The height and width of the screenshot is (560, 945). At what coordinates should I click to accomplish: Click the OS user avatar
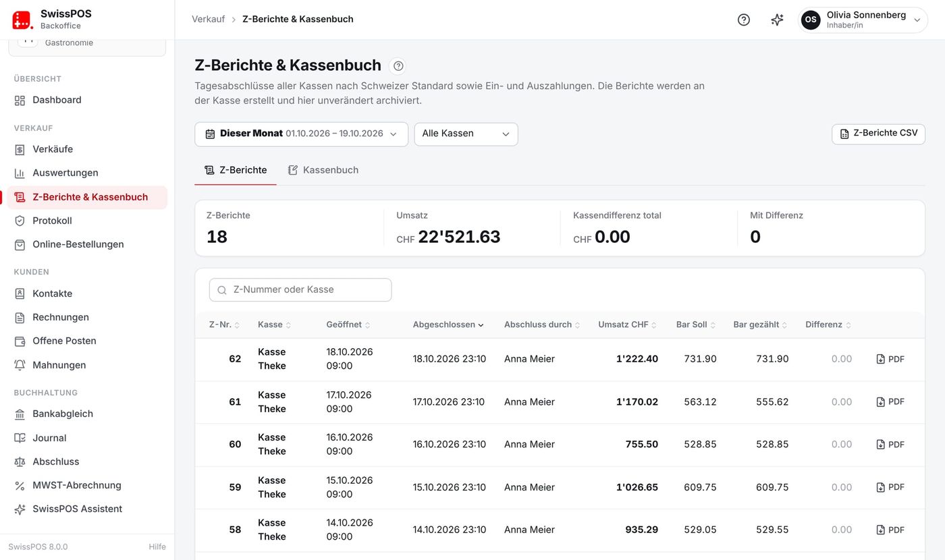[x=811, y=20]
